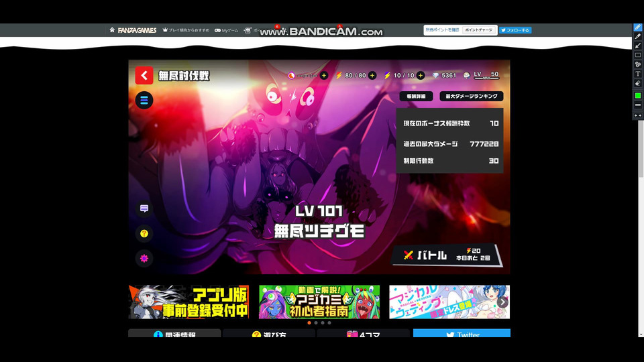Viewport: 644px width, 362px height.
Task: Click the 無尽ツチグモ boss name
Action: click(319, 231)
